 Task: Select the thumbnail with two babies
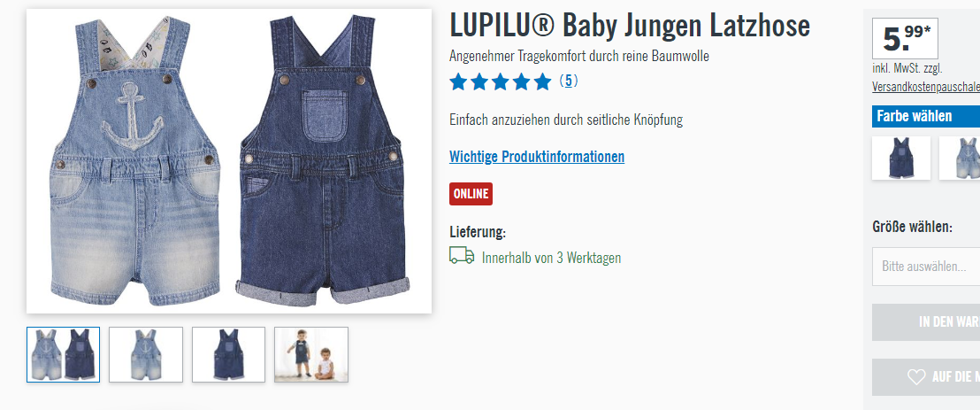click(311, 354)
